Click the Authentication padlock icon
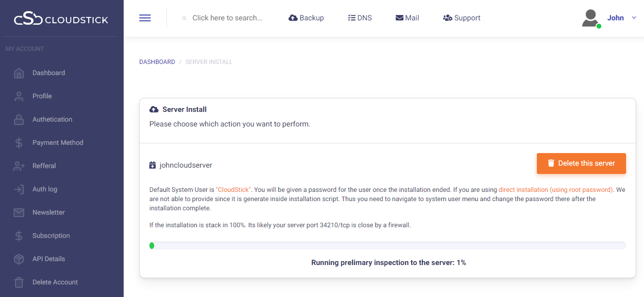The height and width of the screenshot is (297, 644). click(19, 120)
